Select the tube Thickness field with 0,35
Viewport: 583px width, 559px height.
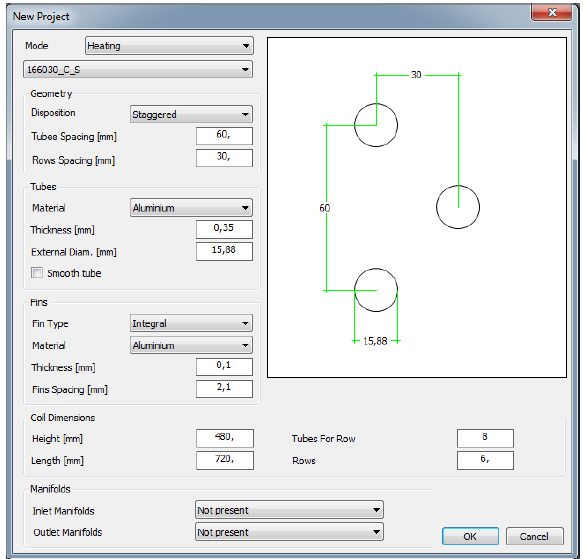(224, 229)
